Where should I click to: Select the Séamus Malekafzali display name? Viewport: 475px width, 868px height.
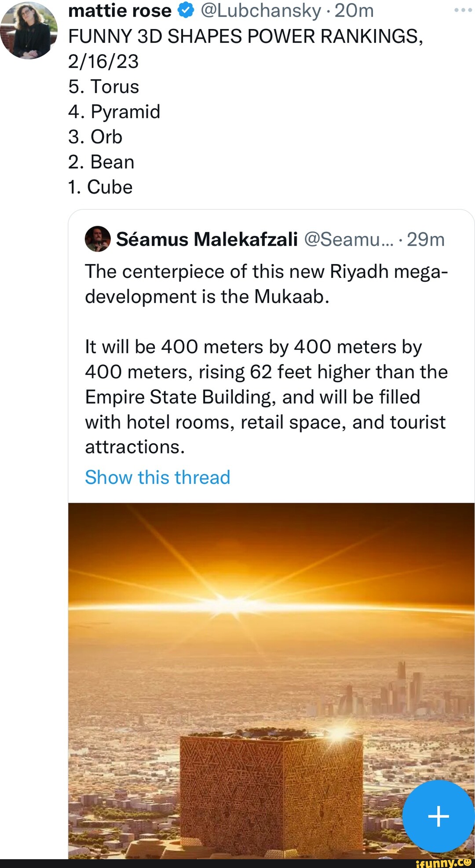pyautogui.click(x=207, y=239)
